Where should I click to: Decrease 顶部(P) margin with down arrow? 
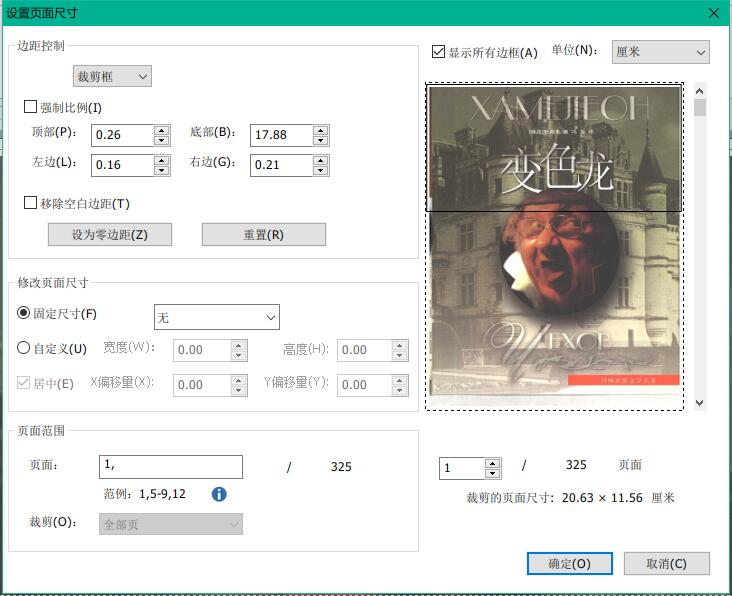(162, 140)
